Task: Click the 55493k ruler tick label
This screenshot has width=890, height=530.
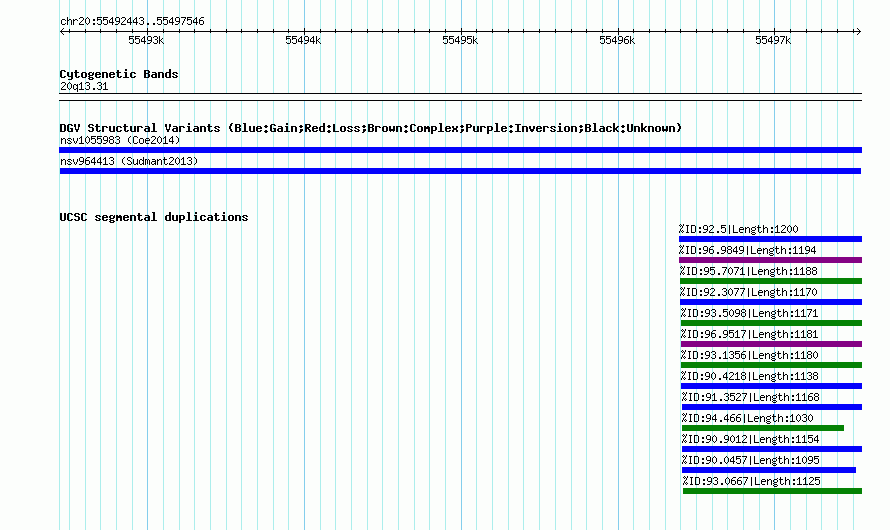Action: click(146, 40)
